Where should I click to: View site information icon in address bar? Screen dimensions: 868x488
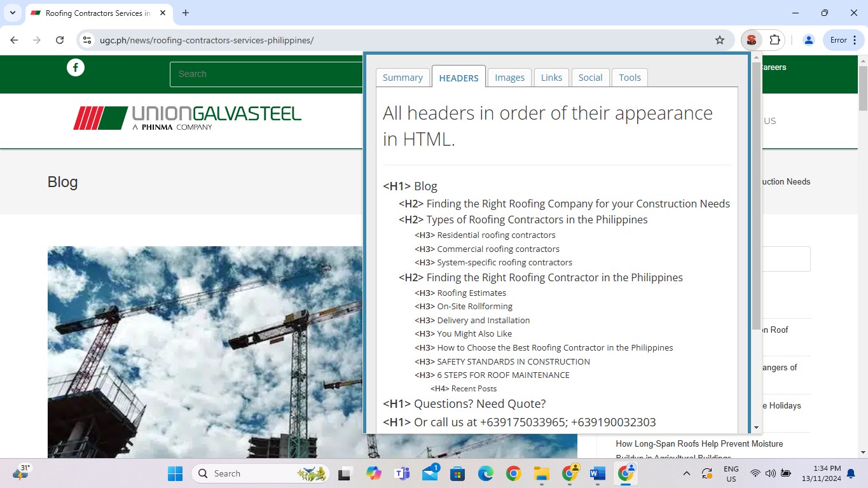88,40
